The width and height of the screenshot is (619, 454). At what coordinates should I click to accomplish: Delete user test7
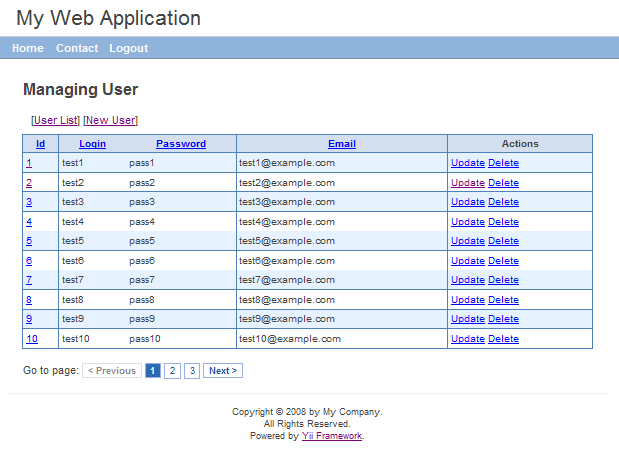click(503, 280)
